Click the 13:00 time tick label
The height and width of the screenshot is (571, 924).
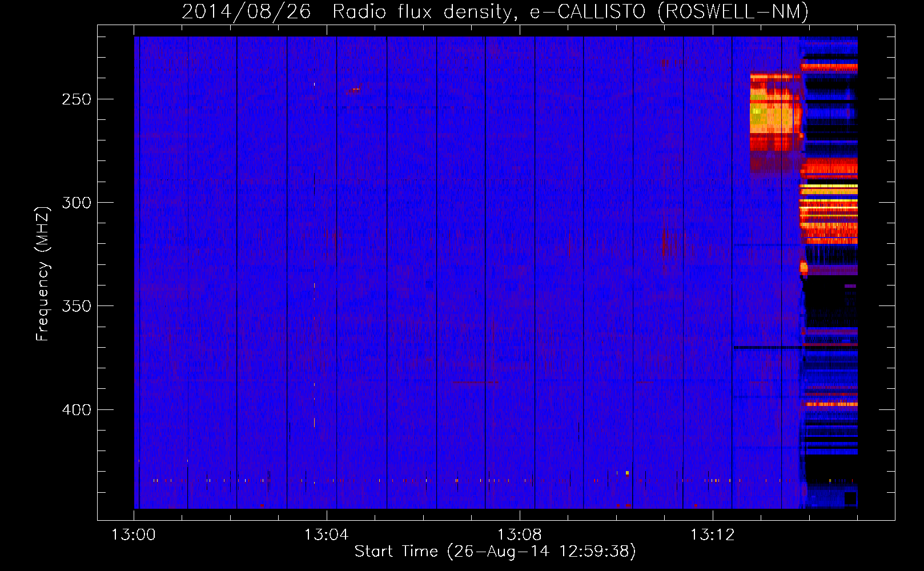coord(134,535)
